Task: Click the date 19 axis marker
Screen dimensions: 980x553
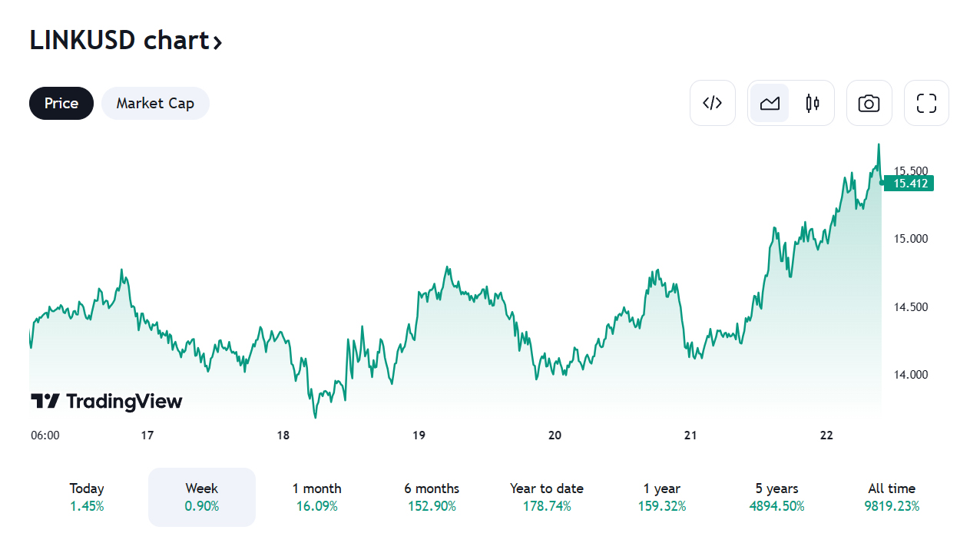Action: [x=419, y=435]
